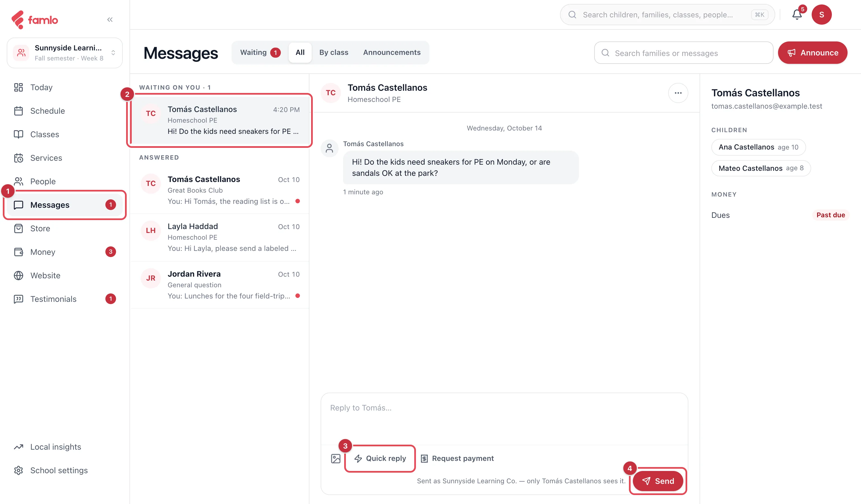Click the Local insights trend icon

(x=18, y=447)
